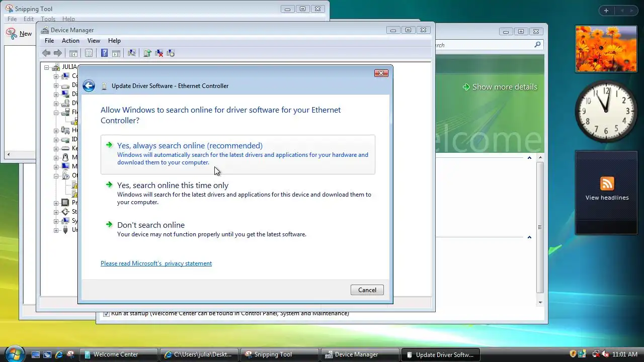Open the Properties toolbar icon in Device Manager

(89, 53)
